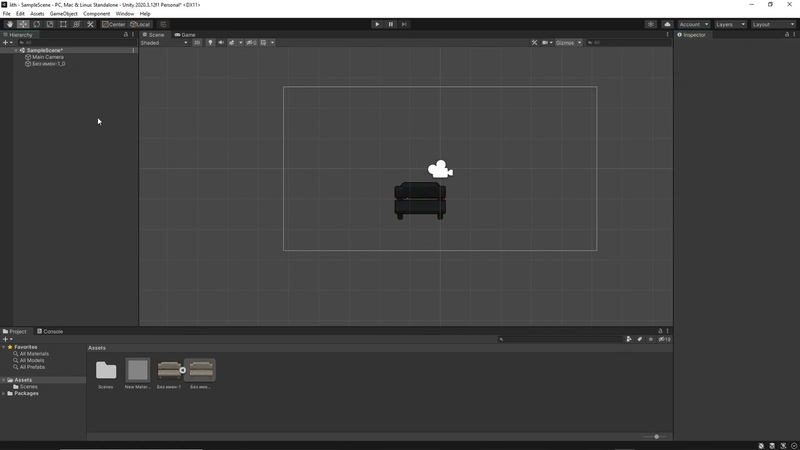Select the Hand tool in toolbar
This screenshot has width=800, height=450.
pos(9,24)
